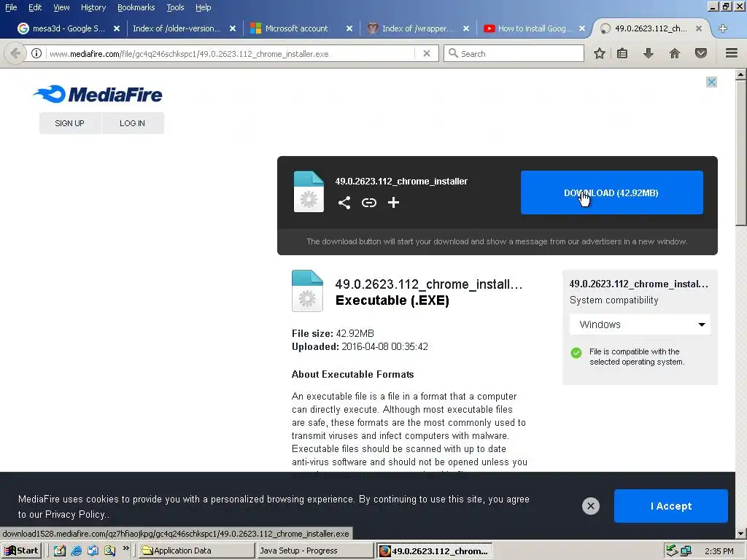747x560 pixels.
Task: Click the 2:35 PM taskbar clock
Action: 719,551
